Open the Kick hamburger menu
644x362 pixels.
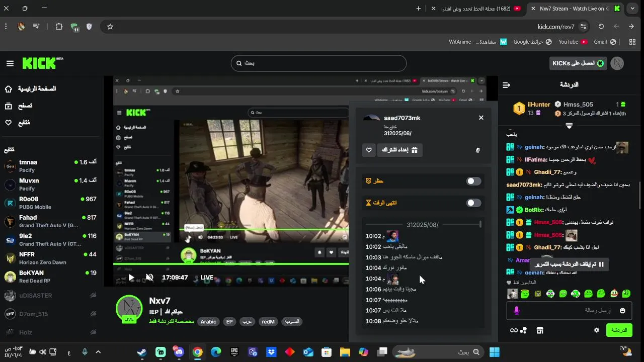(10, 63)
